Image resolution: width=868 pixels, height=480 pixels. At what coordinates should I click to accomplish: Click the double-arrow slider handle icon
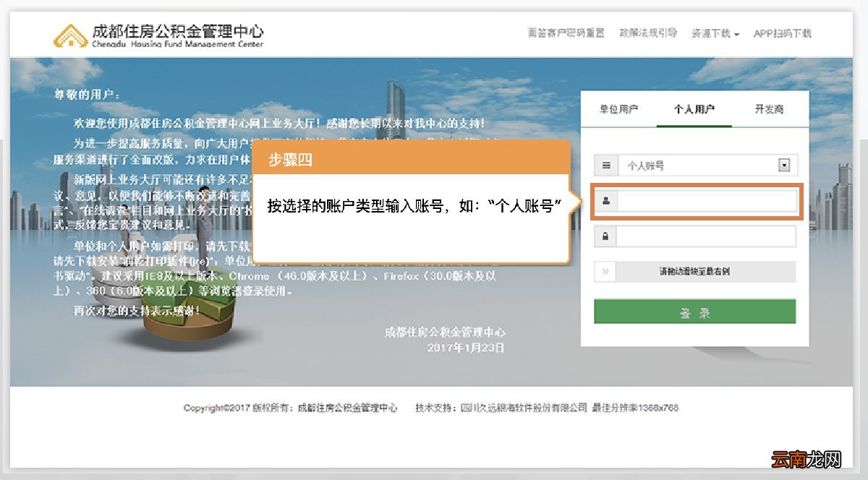[604, 272]
